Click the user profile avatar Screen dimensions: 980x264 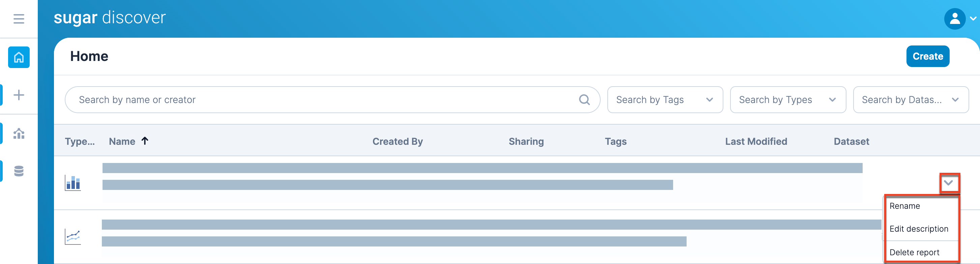pyautogui.click(x=954, y=19)
